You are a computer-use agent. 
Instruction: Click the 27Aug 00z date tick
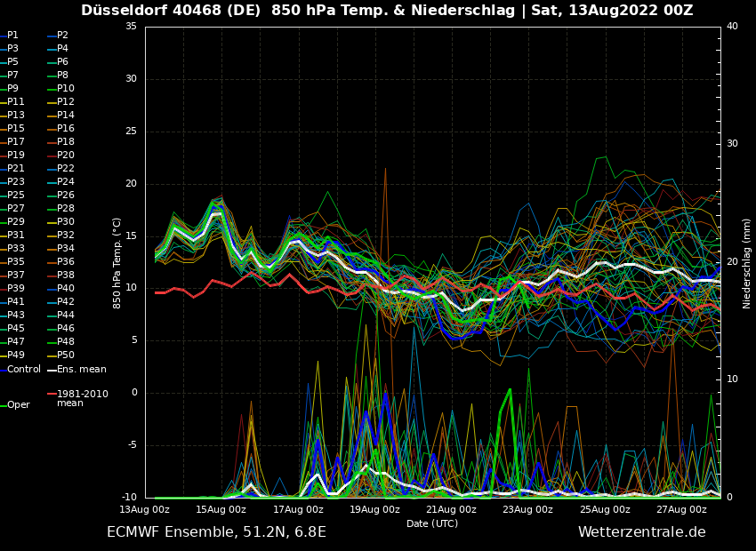click(x=681, y=509)
